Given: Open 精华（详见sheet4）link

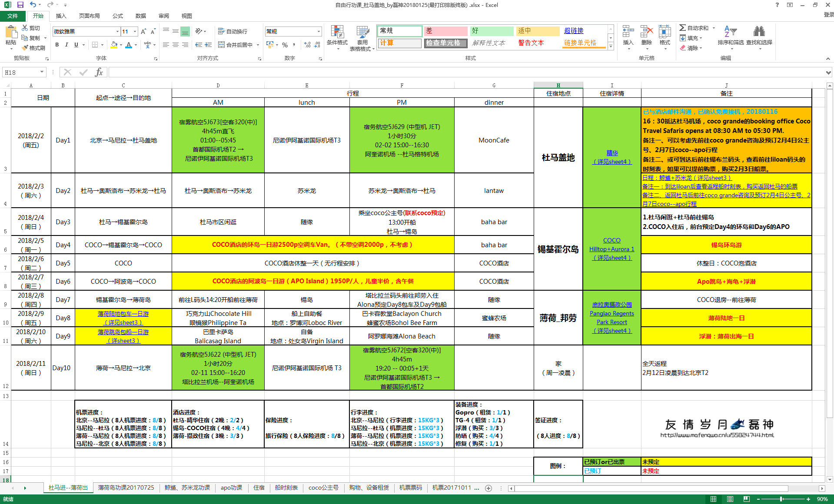Looking at the screenshot, I should coord(611,157).
